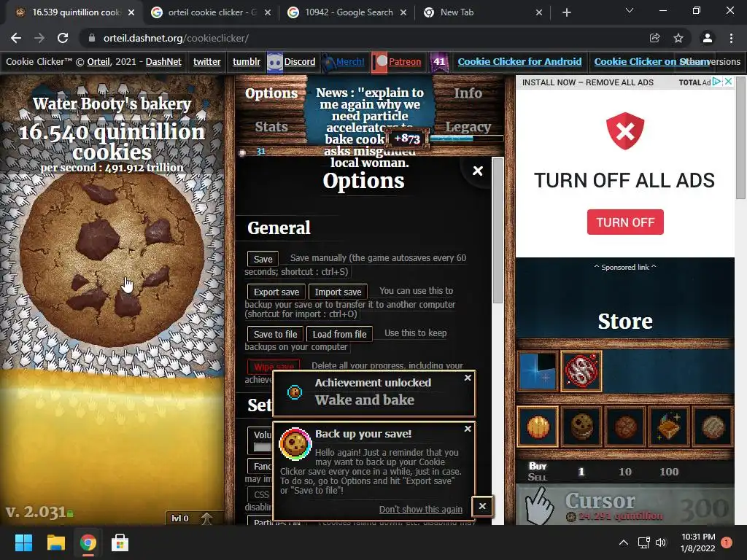Buy the striped tan cookie upgrade
The height and width of the screenshot is (560, 747).
(x=713, y=426)
